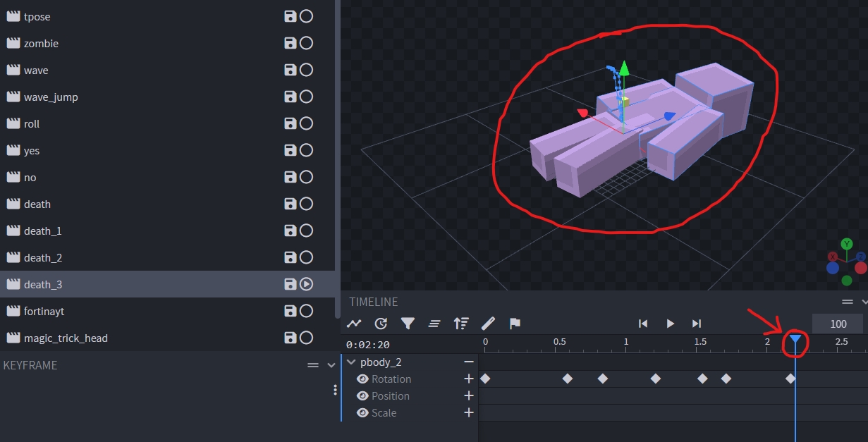Enable playback circle for zombie animation
Viewport: 868px width, 442px height.
coord(306,43)
